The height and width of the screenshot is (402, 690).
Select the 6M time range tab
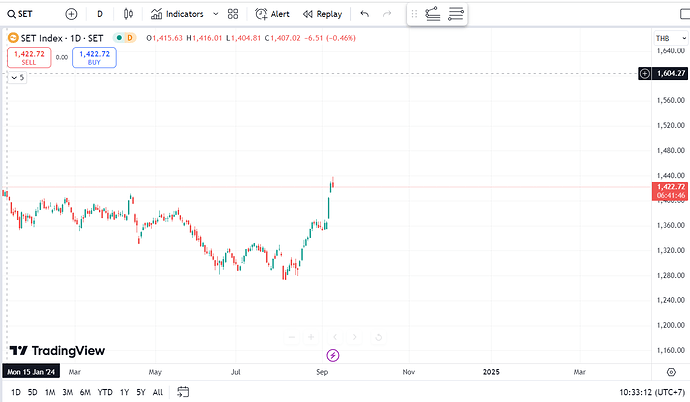tap(85, 392)
